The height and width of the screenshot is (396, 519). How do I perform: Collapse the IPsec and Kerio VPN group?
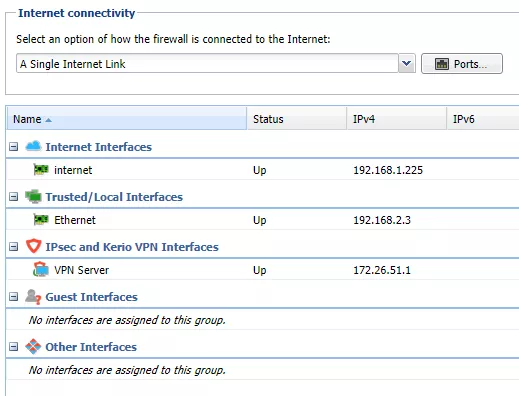pos(13,247)
